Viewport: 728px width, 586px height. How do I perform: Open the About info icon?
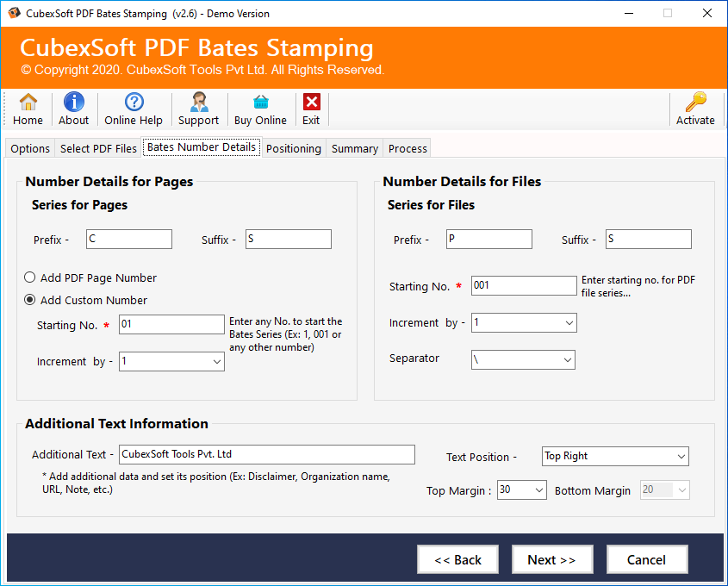click(x=74, y=103)
